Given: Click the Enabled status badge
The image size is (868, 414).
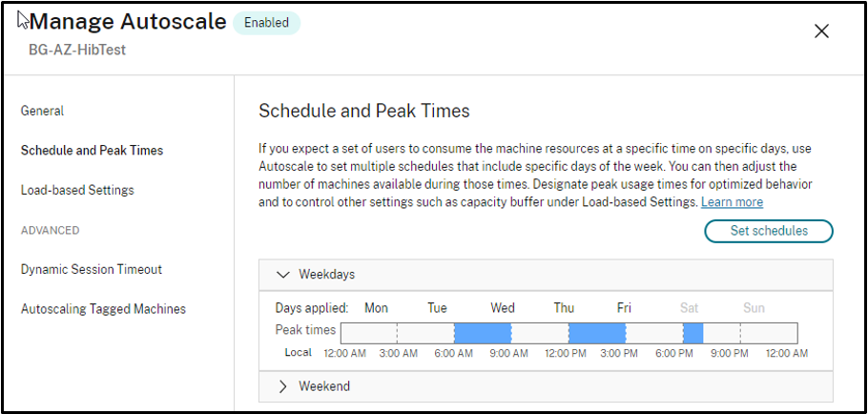Looking at the screenshot, I should click(x=266, y=23).
